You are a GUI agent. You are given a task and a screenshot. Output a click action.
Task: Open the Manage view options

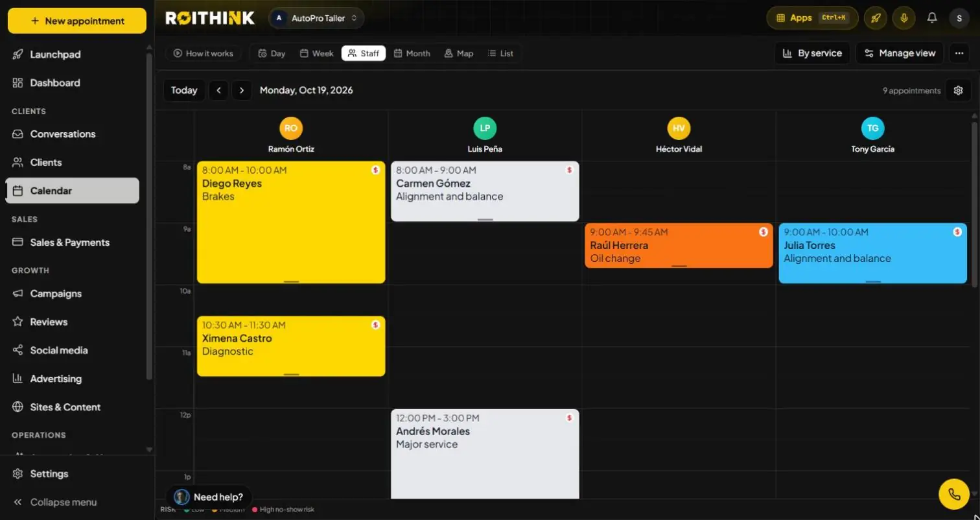900,53
